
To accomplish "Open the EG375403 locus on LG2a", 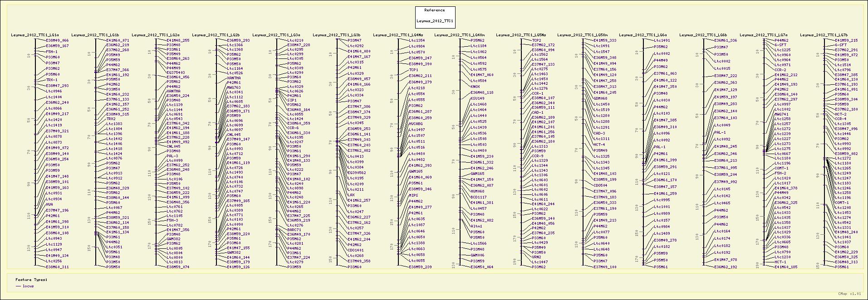I will [176, 73].
